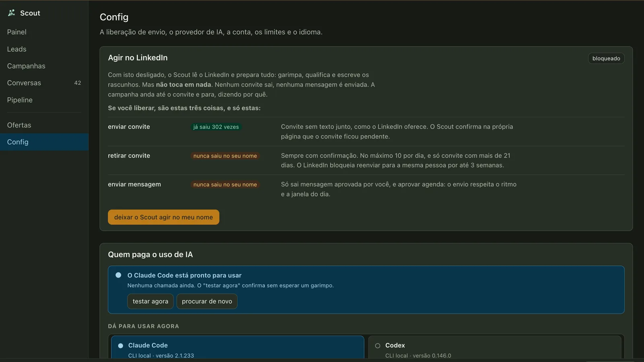Select Config in the sidebar

click(44, 142)
